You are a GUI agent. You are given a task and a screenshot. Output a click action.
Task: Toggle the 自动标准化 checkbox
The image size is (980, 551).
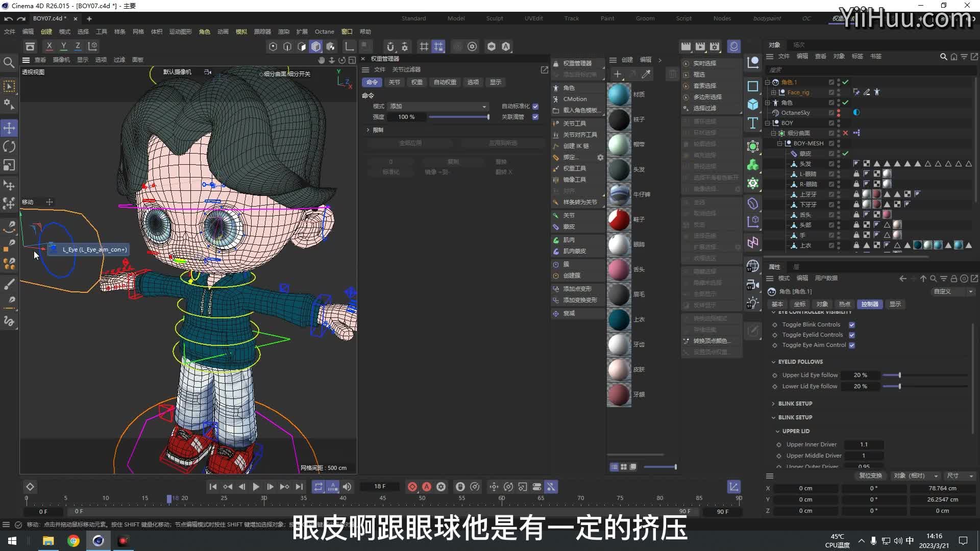535,107
